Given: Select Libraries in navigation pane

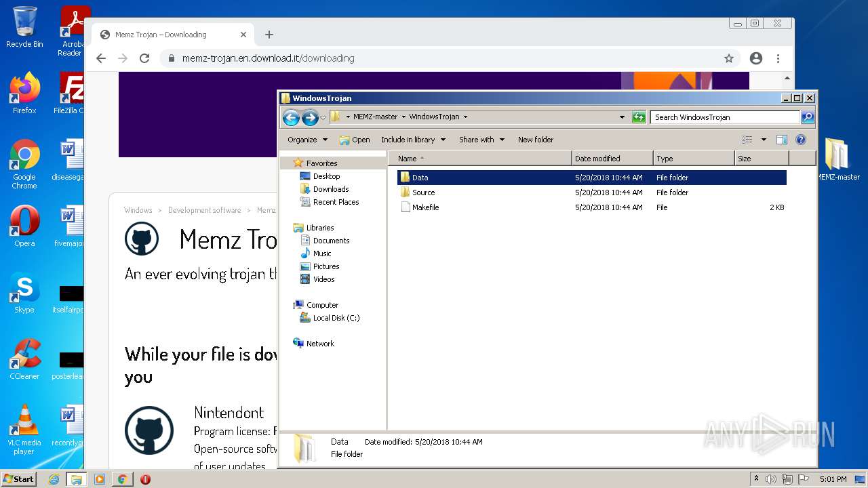Looking at the screenshot, I should [313, 228].
